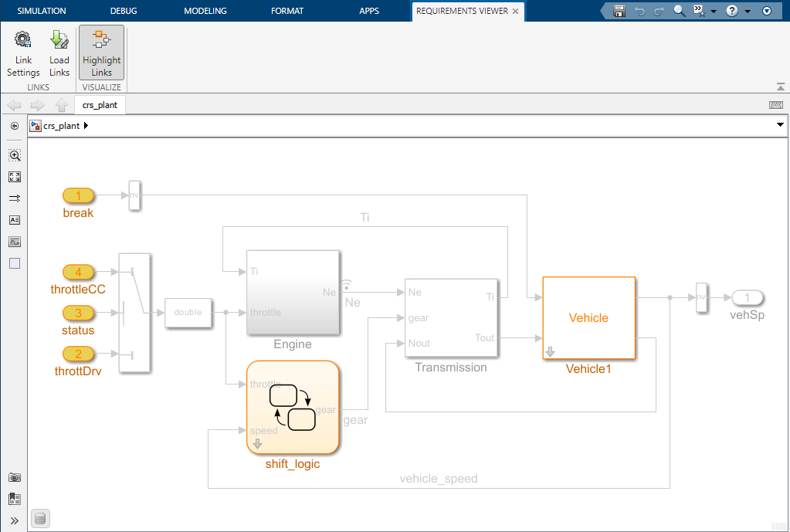The height and width of the screenshot is (532, 790).
Task: Select the Vehicle subsystem block
Action: (x=588, y=318)
